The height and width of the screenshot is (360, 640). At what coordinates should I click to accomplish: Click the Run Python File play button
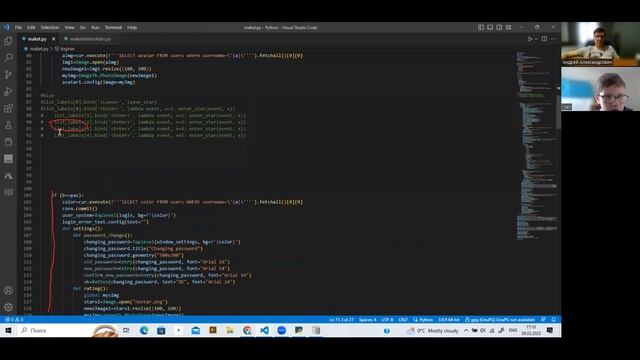(530, 39)
